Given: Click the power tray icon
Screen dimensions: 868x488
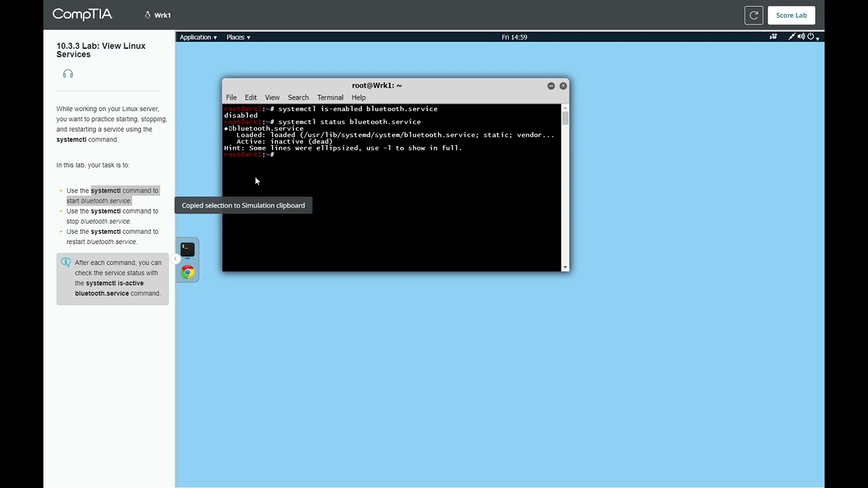Looking at the screenshot, I should tap(810, 37).
